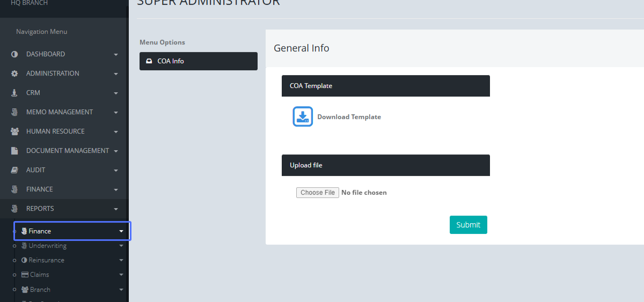644x302 pixels.
Task: Click the CRM sidebar icon
Action: pos(14,93)
